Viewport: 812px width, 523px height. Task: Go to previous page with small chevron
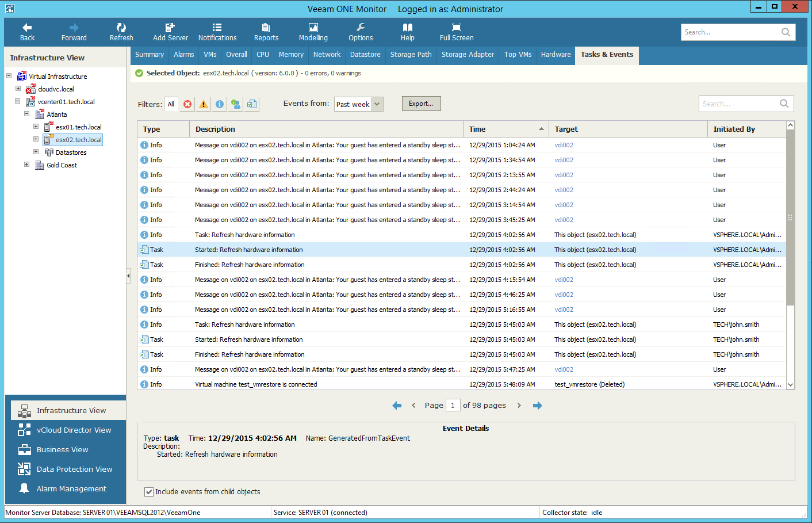(413, 406)
